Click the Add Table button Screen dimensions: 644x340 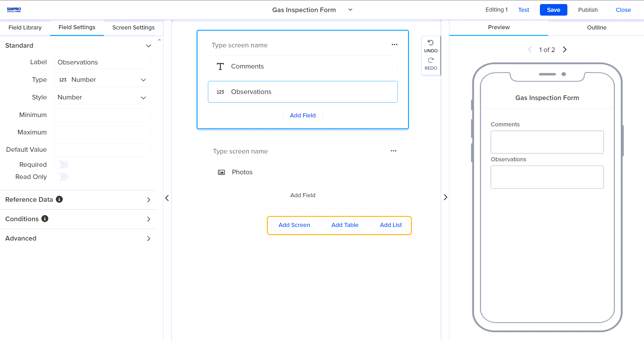[x=345, y=225]
